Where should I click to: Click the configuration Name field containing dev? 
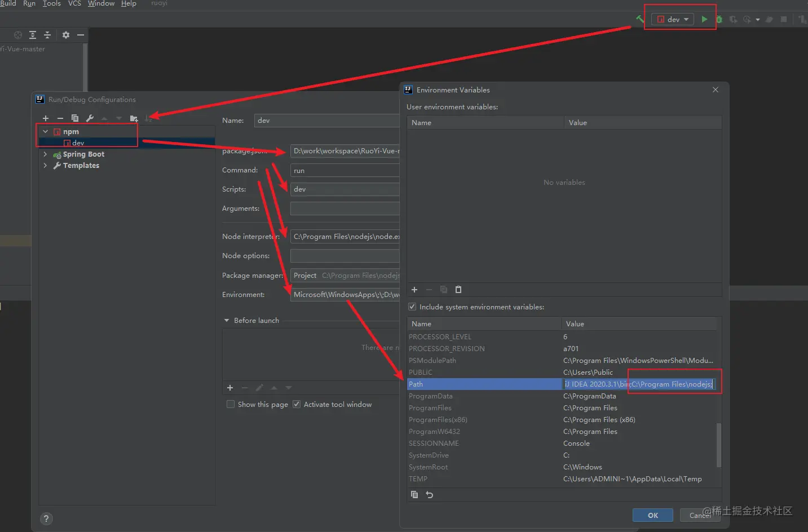coord(327,121)
